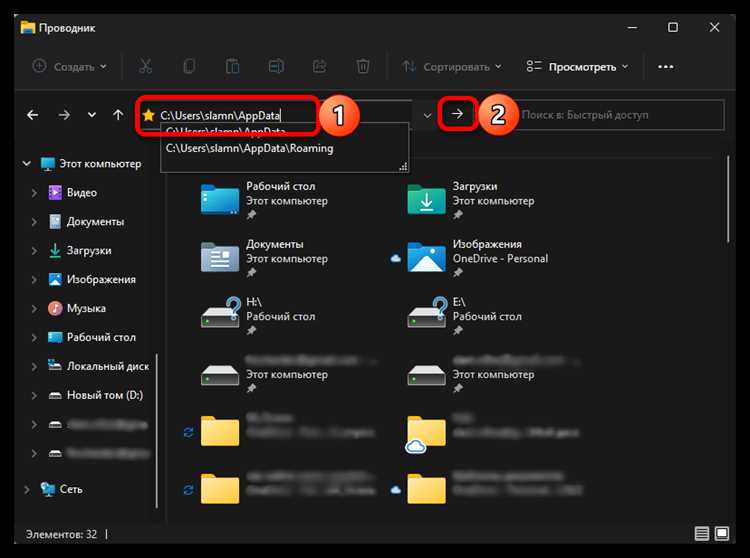Go back with the left arrow button
The image size is (750, 558).
(x=33, y=115)
